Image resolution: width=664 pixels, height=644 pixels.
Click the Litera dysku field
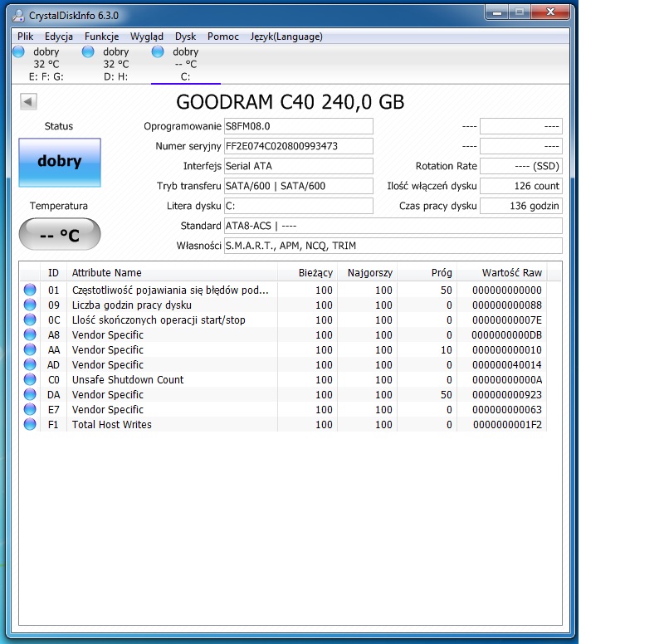coord(299,206)
